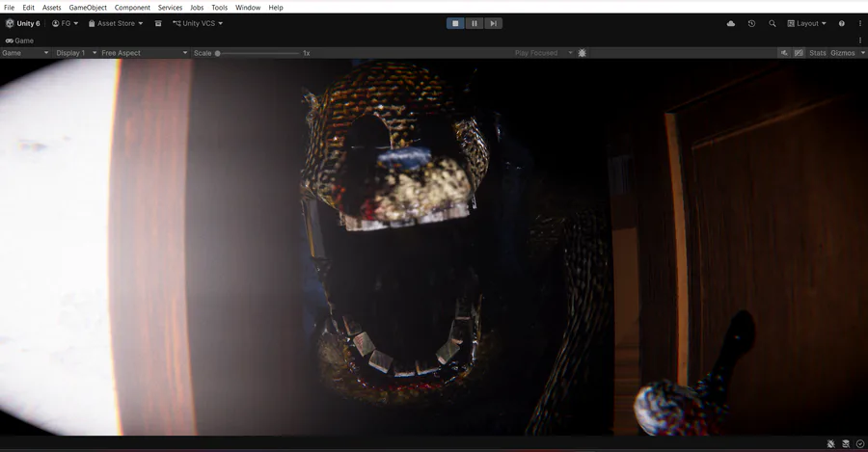Open the Unity Cloud icon
Image resolution: width=868 pixels, height=452 pixels.
[731, 23]
